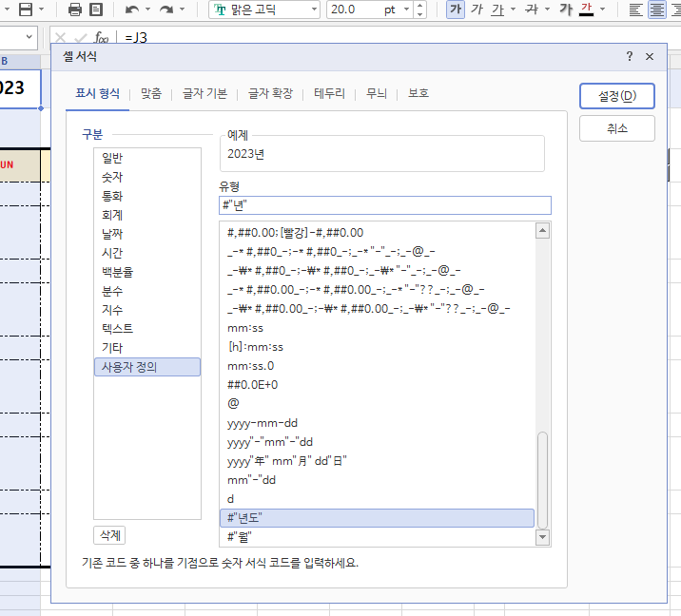Close the 셀 서식 dialog
This screenshot has height=616, width=681.
click(x=650, y=56)
